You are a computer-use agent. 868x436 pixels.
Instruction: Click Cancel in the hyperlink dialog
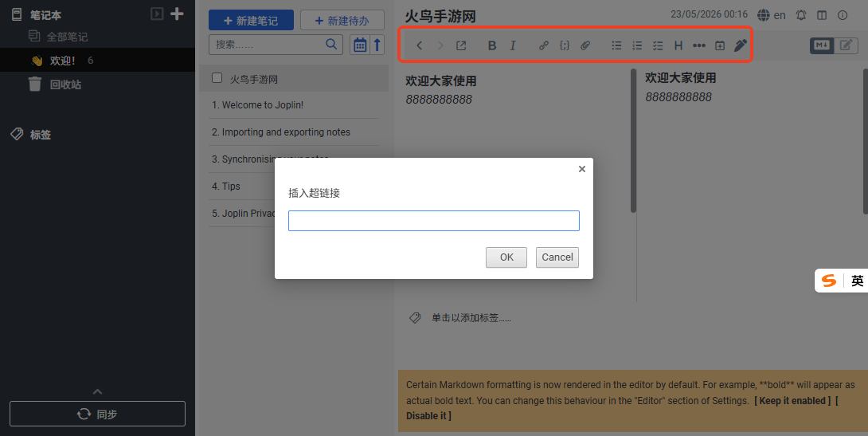(x=557, y=257)
